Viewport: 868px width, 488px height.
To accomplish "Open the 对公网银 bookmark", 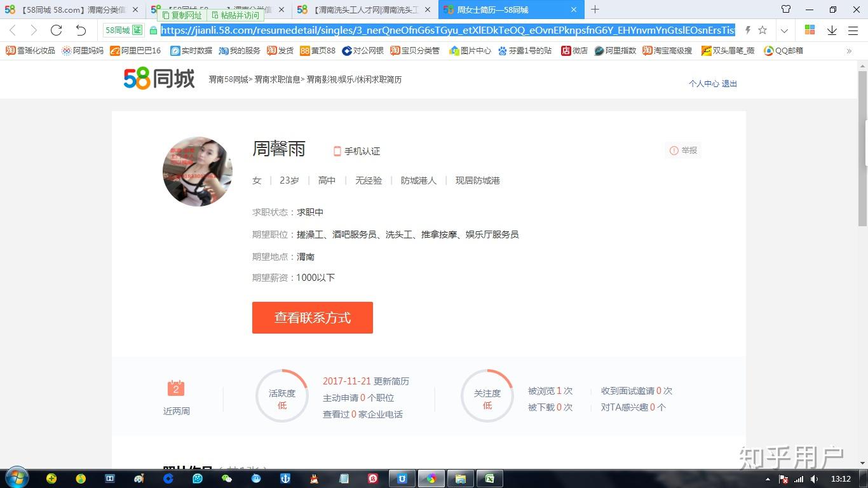I will [x=363, y=50].
